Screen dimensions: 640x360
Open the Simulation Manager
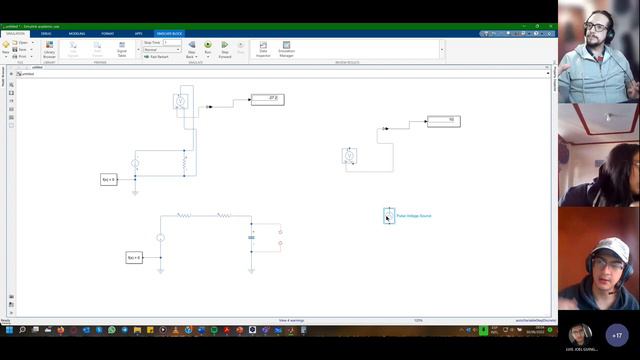coord(287,49)
